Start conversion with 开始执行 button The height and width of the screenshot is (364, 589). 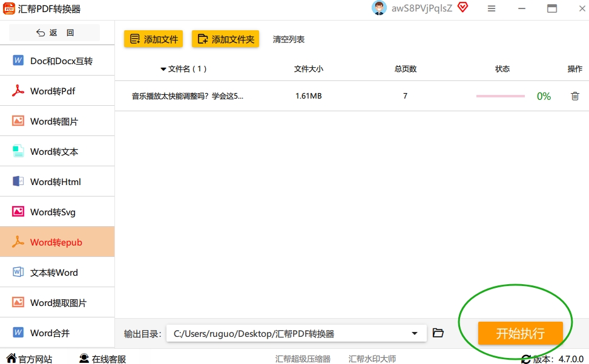(x=520, y=333)
